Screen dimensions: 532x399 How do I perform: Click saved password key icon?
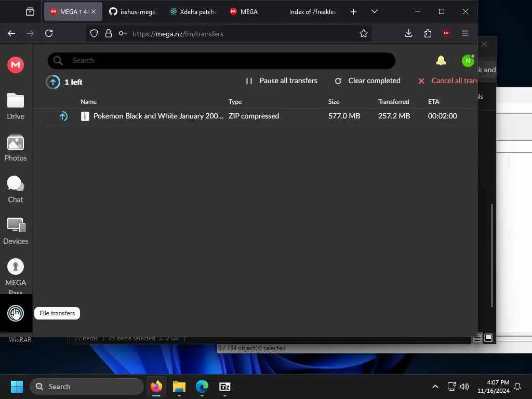(x=123, y=34)
